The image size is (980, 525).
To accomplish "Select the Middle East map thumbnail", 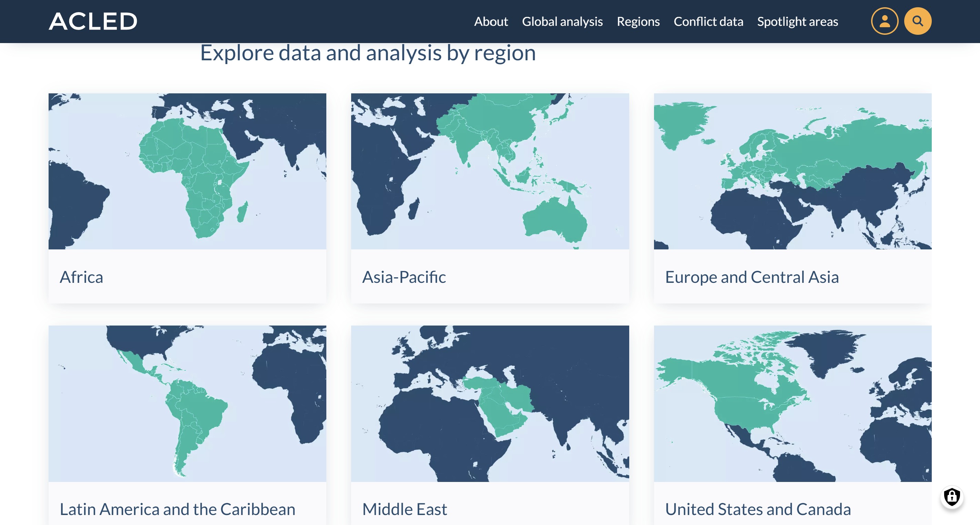I will (490, 403).
